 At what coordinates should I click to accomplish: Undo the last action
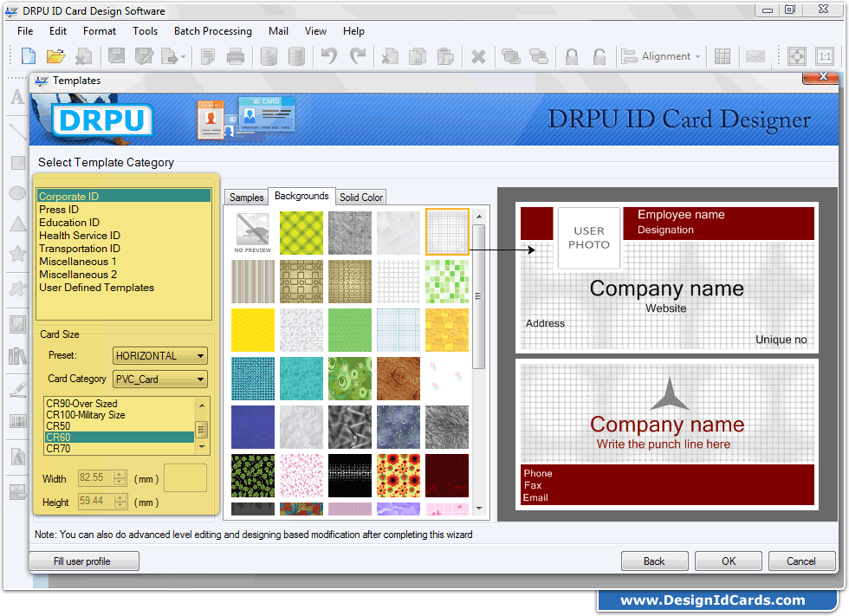point(327,55)
